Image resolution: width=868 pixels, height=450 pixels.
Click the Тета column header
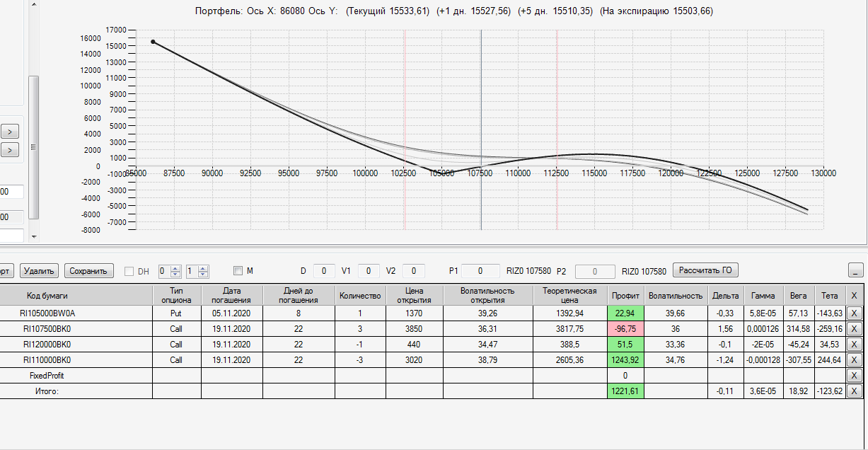click(x=830, y=296)
